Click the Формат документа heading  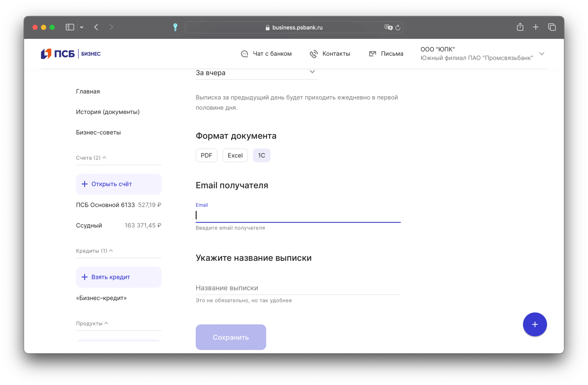[236, 136]
